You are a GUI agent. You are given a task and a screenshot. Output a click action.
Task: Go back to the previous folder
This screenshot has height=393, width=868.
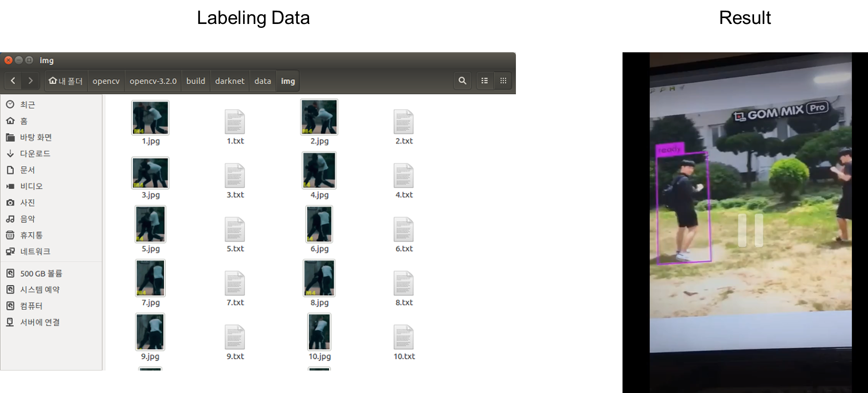pos(13,81)
